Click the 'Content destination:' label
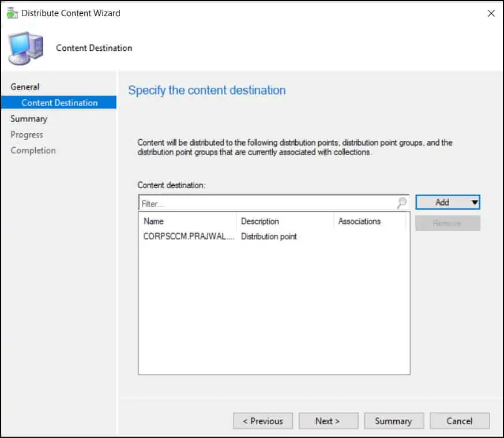The height and width of the screenshot is (438, 504). click(x=171, y=185)
